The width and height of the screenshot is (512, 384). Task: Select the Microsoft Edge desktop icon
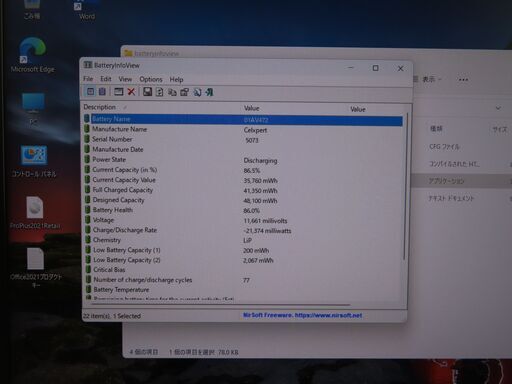tap(32, 55)
